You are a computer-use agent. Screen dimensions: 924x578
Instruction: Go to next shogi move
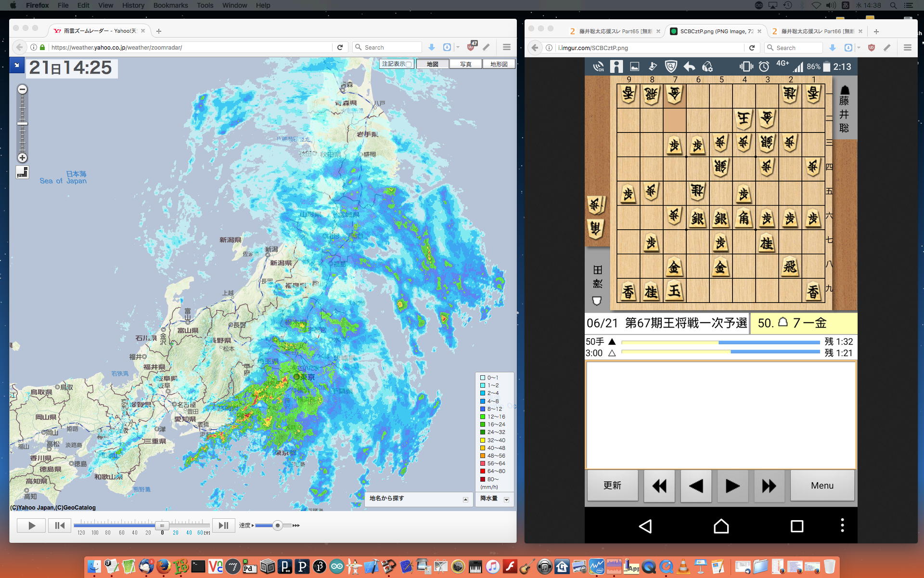732,486
